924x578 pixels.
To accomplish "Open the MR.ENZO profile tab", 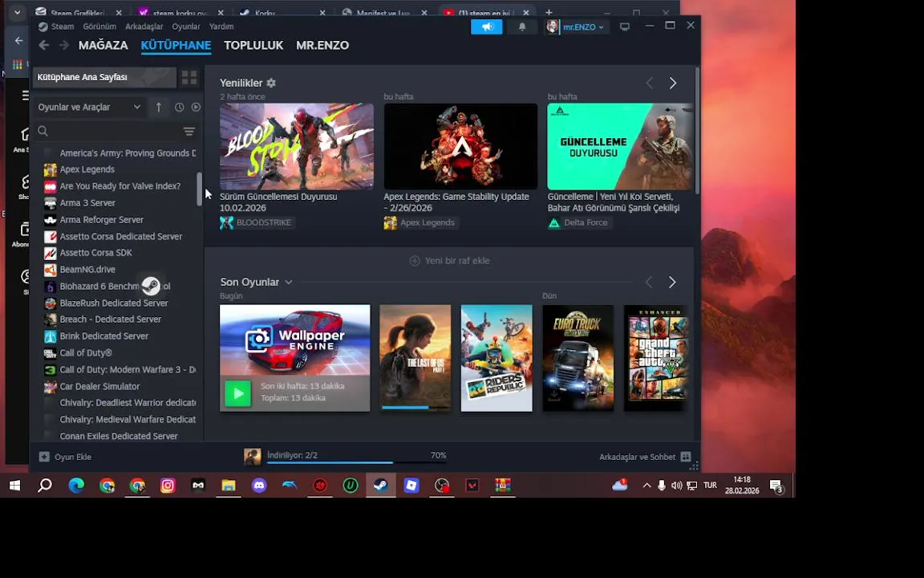I will (x=322, y=46).
